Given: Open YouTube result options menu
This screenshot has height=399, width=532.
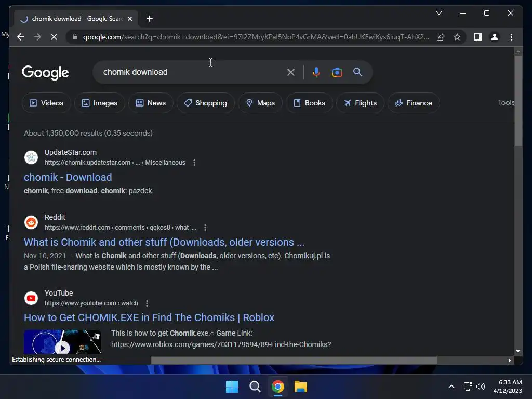Looking at the screenshot, I should pyautogui.click(x=147, y=303).
